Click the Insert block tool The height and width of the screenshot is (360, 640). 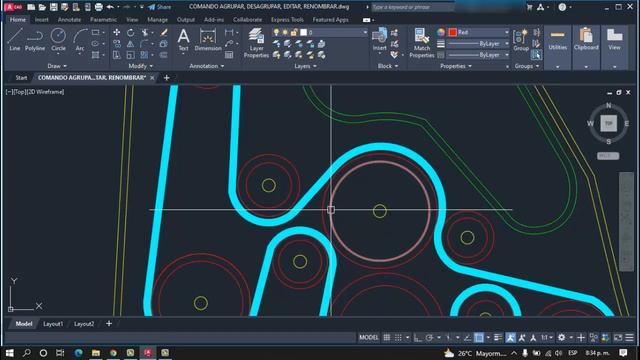[x=379, y=40]
